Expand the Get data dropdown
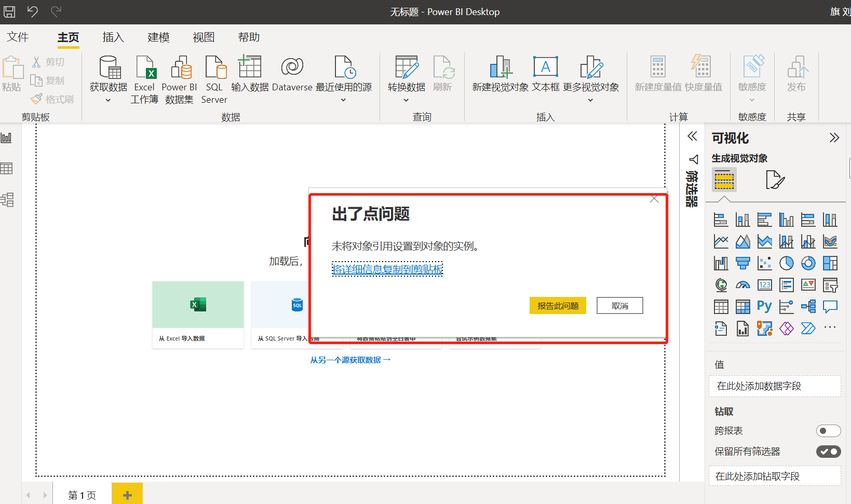The image size is (851, 504). pyautogui.click(x=108, y=100)
